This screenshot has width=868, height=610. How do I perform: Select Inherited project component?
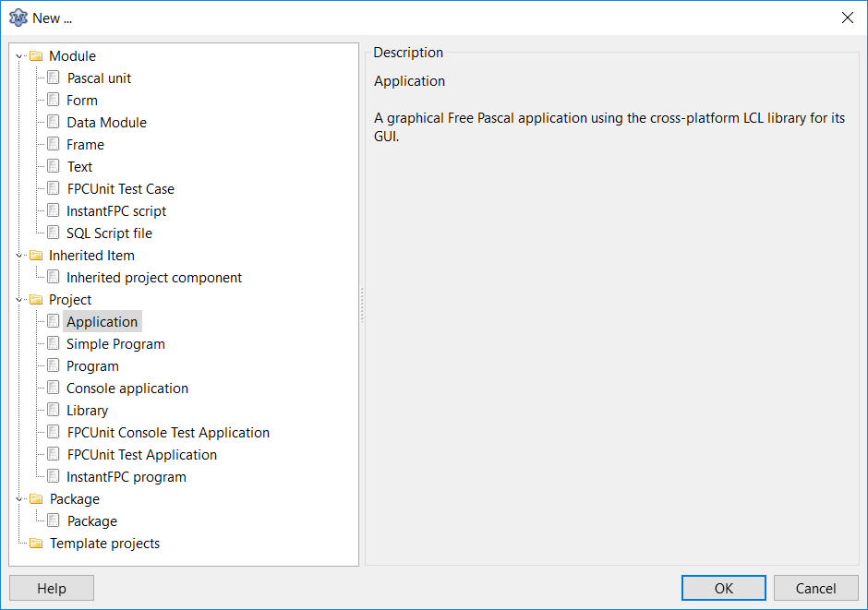pyautogui.click(x=154, y=278)
